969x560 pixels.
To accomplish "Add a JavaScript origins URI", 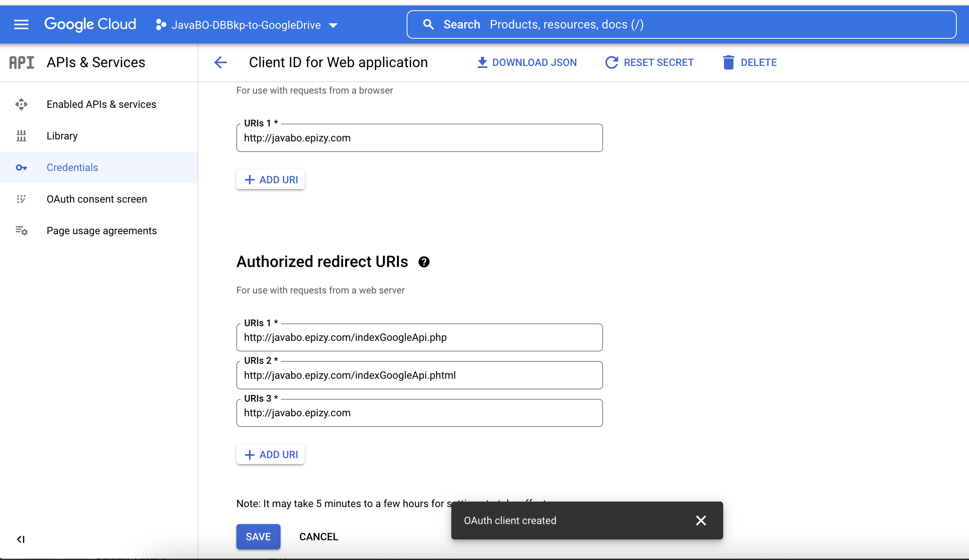I will point(270,179).
